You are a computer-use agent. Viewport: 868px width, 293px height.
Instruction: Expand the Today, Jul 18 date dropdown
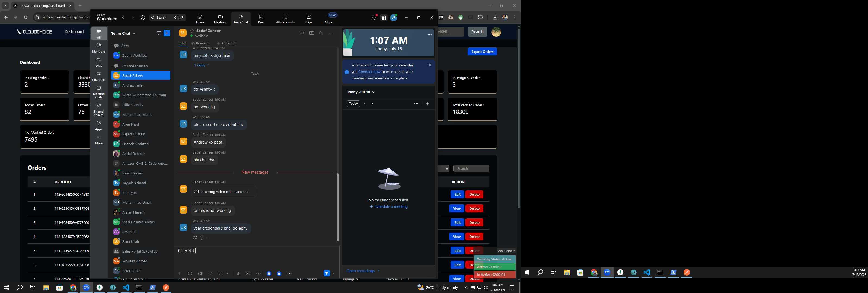tap(360, 92)
